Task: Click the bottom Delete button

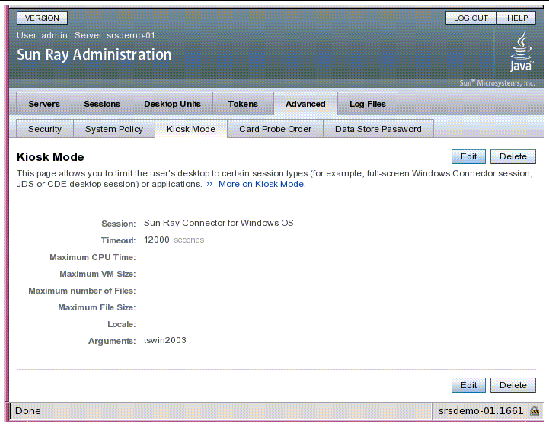Action: (513, 385)
